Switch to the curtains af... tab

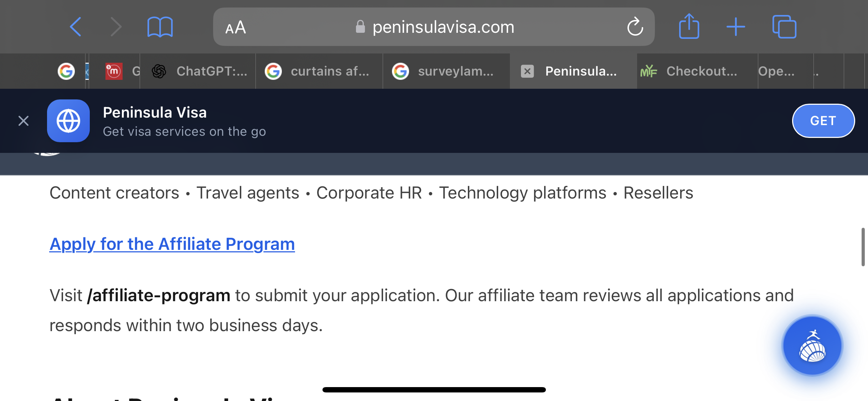click(x=319, y=71)
